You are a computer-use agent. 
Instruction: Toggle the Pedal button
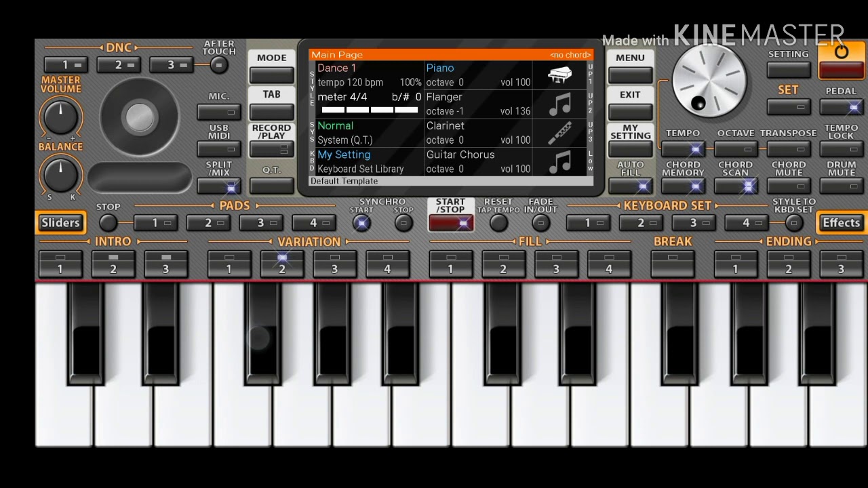point(842,106)
